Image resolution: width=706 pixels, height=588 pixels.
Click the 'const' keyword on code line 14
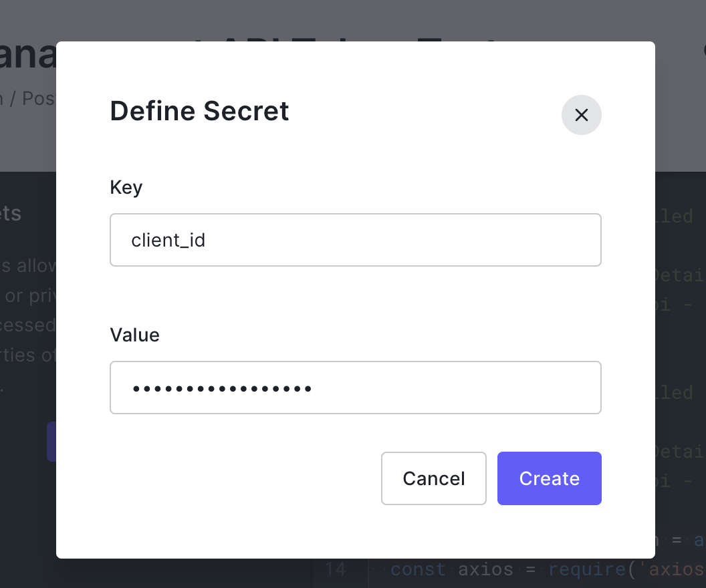(x=418, y=569)
